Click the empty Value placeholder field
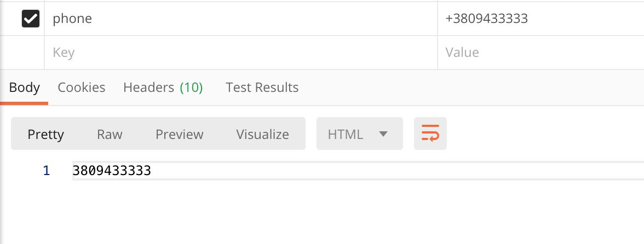The height and width of the screenshot is (244, 644). [x=540, y=53]
